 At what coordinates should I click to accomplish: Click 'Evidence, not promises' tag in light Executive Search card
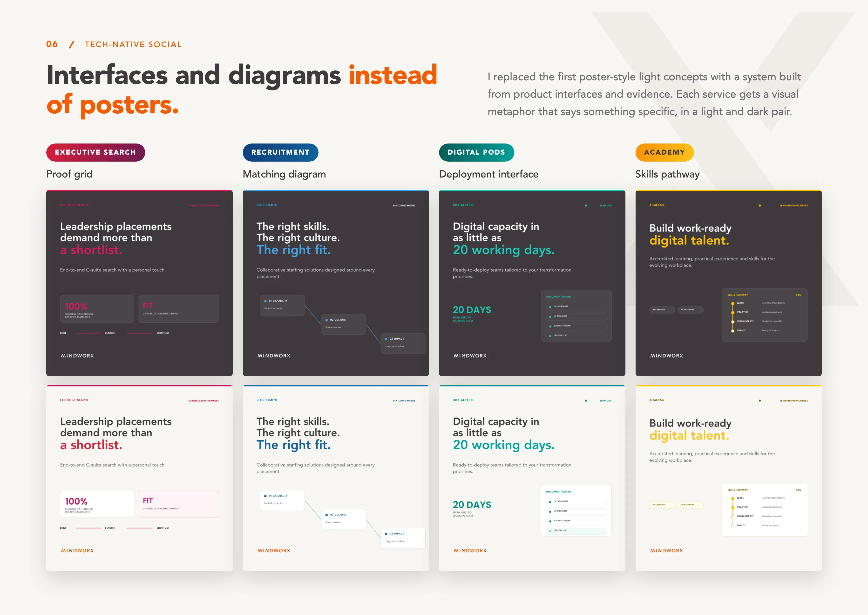tap(204, 401)
